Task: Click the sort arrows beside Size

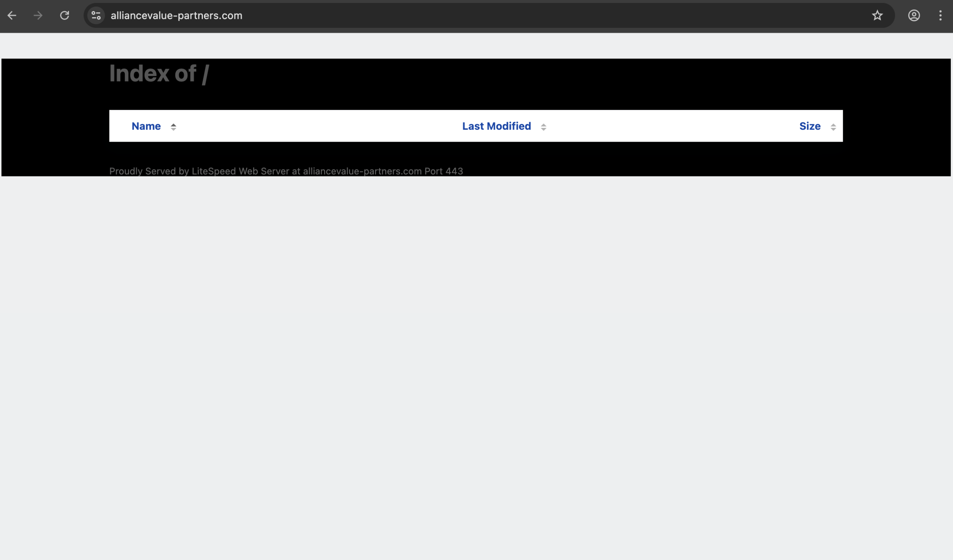Action: (x=833, y=127)
